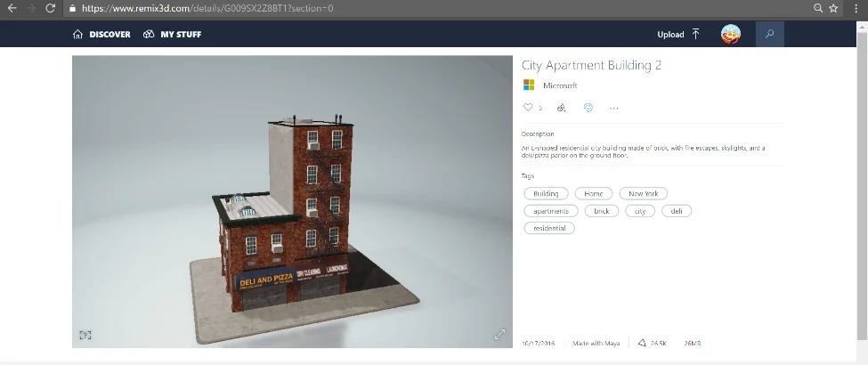Click the likes count number

pos(540,109)
